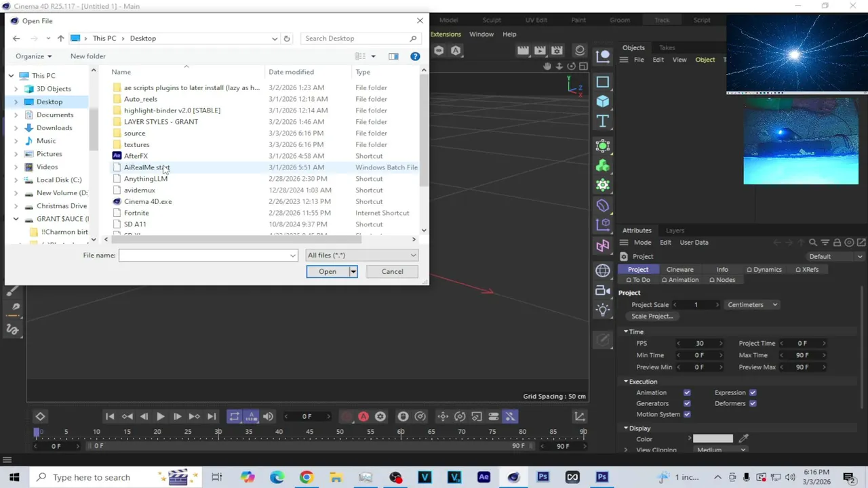
Task: Click the Attributes search magnifier icon
Action: click(x=814, y=243)
